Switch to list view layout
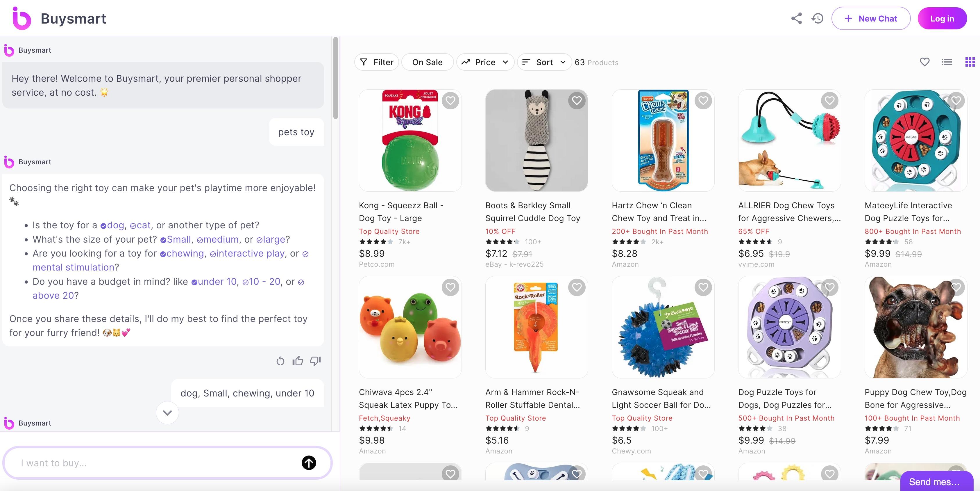The width and height of the screenshot is (980, 491). tap(947, 62)
